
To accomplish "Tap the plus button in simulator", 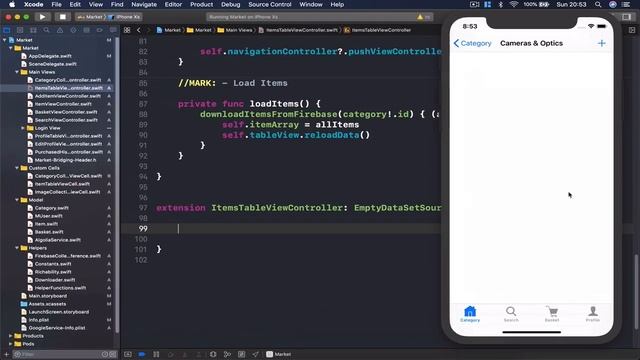I will 601,43.
